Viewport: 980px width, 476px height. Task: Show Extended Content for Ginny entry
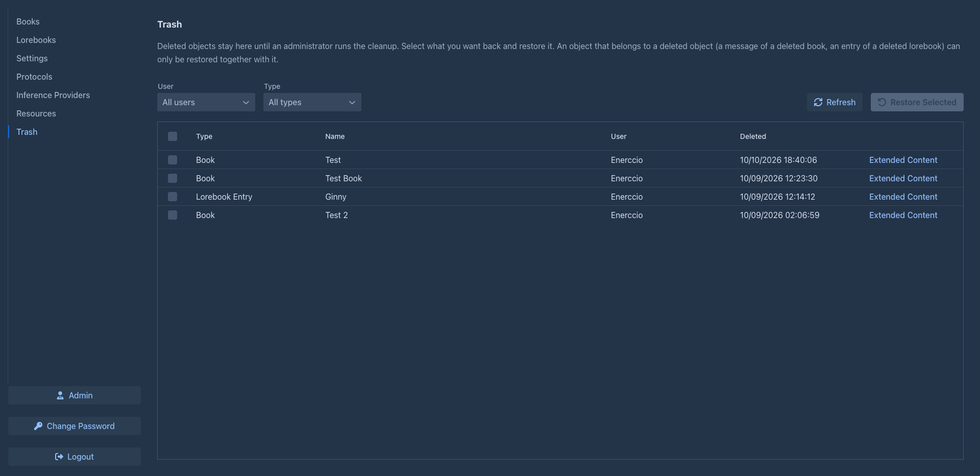903,197
